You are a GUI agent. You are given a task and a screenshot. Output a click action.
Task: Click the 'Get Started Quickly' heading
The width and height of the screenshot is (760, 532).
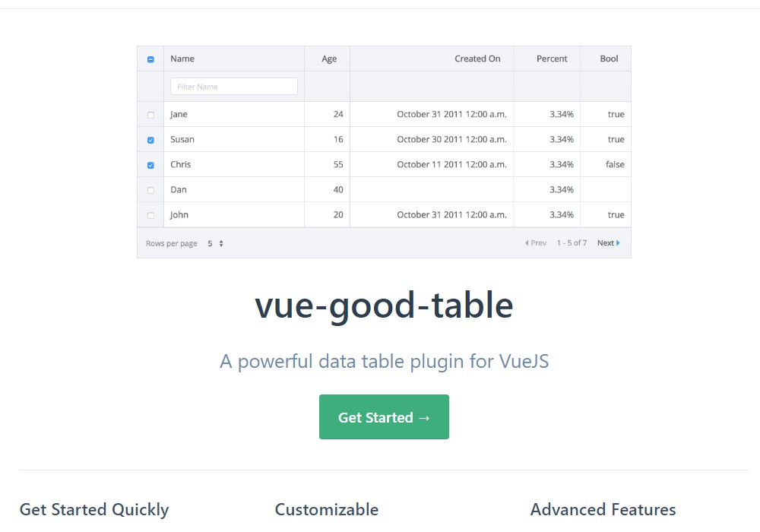coord(94,510)
